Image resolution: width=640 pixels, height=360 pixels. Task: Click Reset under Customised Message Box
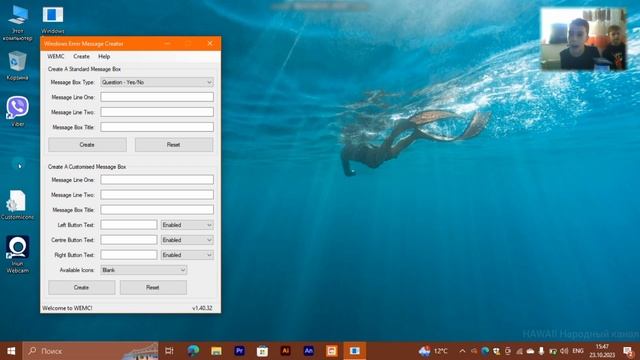(153, 287)
